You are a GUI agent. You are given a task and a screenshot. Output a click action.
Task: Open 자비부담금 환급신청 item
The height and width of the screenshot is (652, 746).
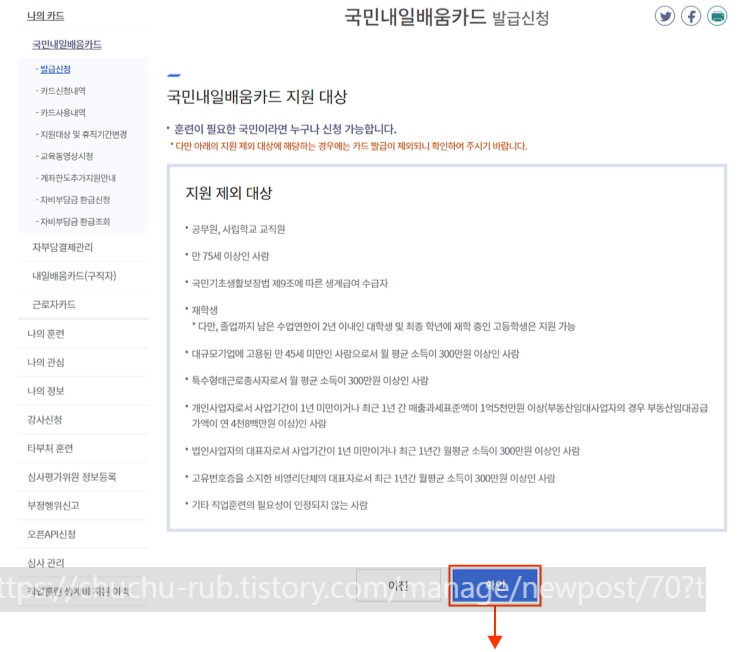click(x=73, y=200)
